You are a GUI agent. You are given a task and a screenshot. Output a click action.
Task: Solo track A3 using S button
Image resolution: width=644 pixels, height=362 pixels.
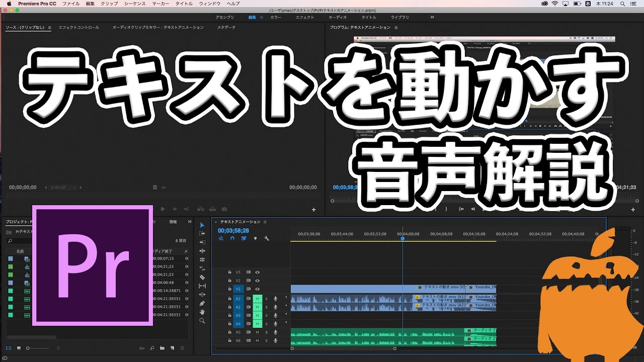(x=267, y=315)
